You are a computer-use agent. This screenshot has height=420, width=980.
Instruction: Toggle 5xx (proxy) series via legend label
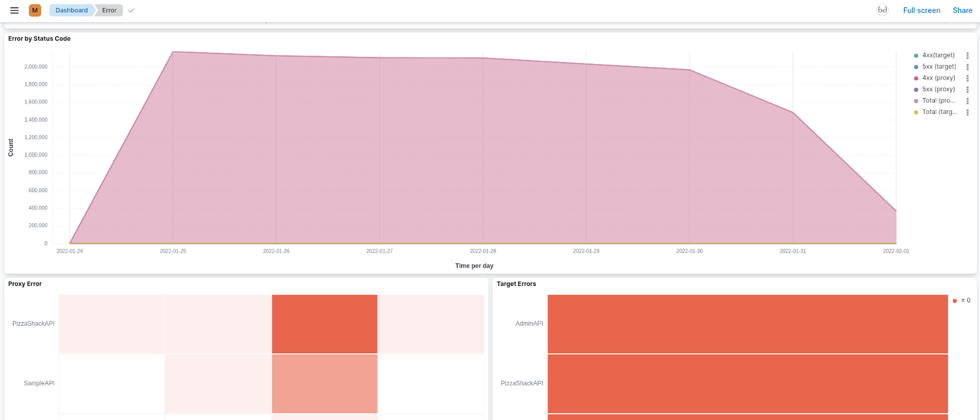(938, 89)
